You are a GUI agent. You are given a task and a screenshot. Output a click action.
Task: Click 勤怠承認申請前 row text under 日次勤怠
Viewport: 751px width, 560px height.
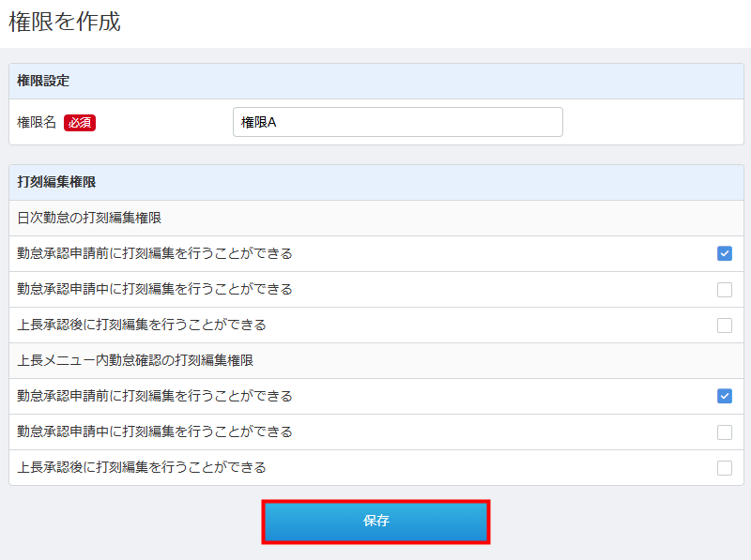154,253
